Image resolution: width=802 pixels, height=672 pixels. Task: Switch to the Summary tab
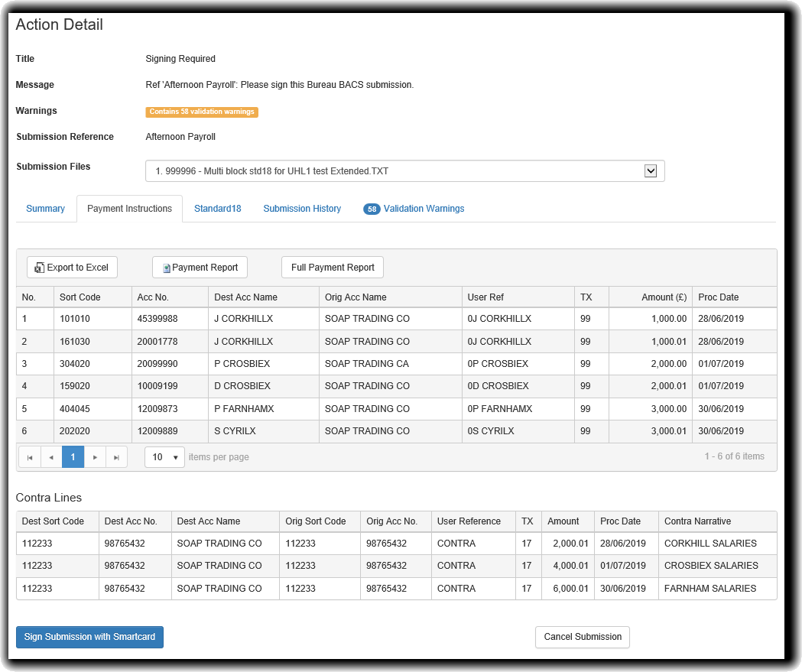[45, 209]
